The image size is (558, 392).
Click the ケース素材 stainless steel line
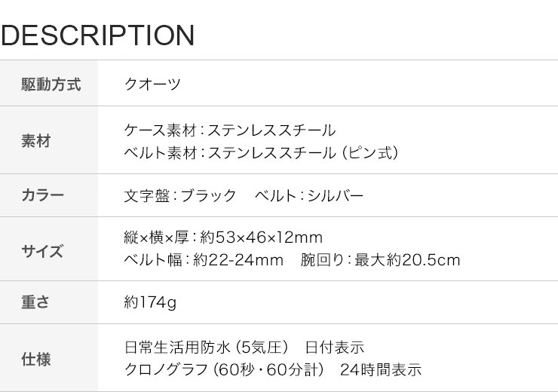(229, 130)
